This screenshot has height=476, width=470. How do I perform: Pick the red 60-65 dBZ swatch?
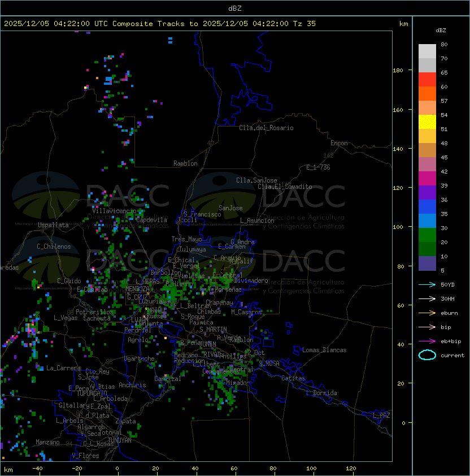coord(427,80)
